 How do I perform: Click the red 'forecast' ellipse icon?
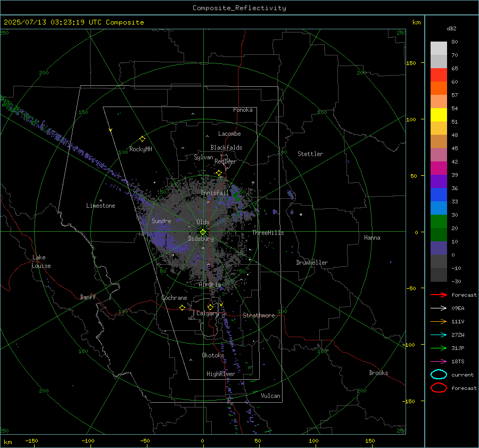click(x=439, y=388)
